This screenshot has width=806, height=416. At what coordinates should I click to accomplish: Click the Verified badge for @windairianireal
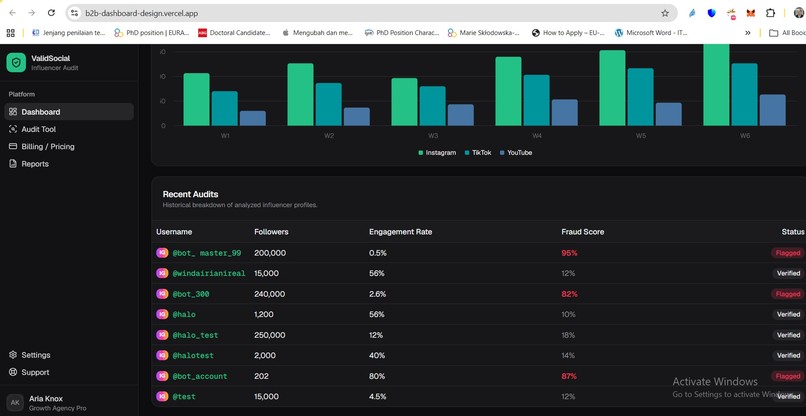tap(788, 274)
